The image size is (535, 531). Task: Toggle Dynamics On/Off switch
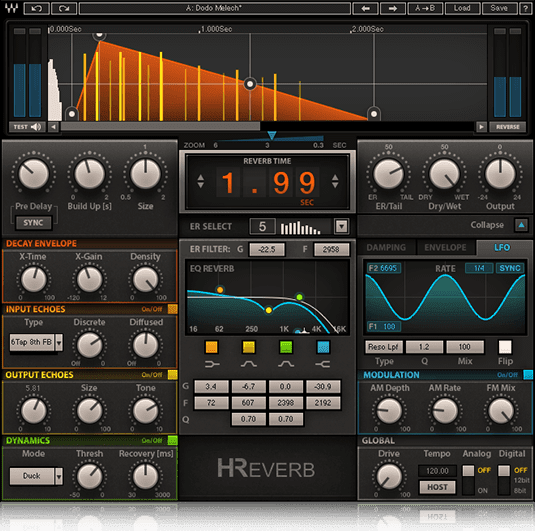(x=173, y=440)
